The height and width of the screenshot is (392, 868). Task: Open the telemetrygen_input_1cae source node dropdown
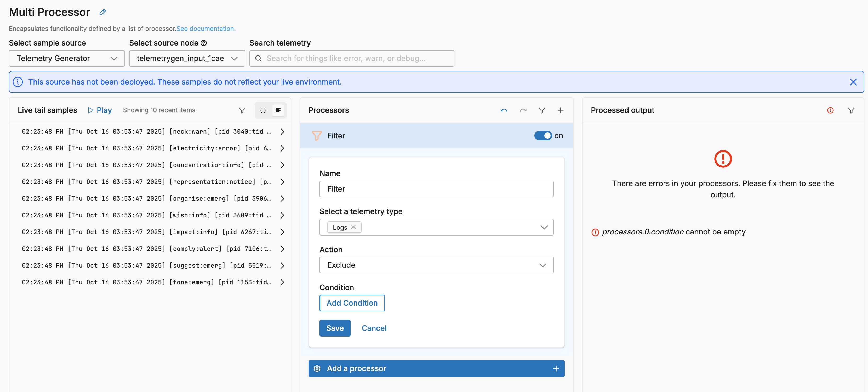point(187,58)
